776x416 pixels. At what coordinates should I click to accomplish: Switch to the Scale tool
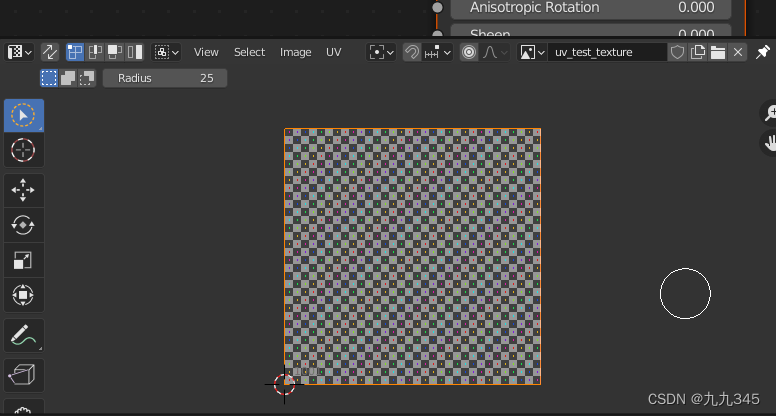point(22,260)
